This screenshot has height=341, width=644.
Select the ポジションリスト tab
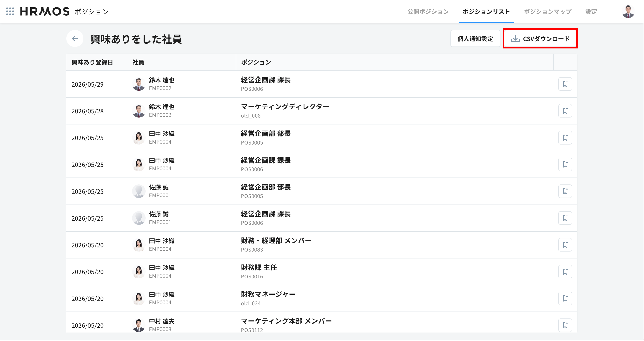click(486, 12)
